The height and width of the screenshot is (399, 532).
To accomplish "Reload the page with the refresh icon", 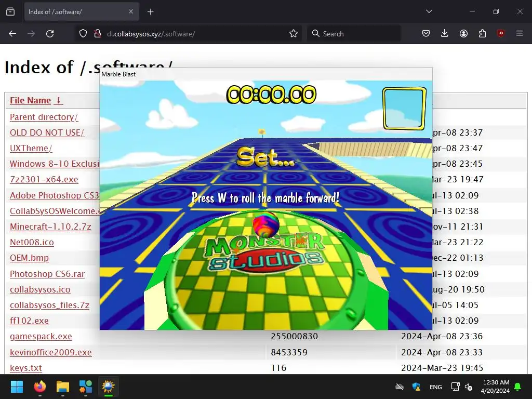I will point(50,34).
